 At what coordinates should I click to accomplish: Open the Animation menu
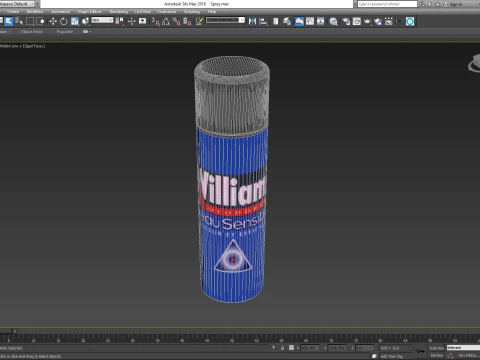pyautogui.click(x=60, y=12)
